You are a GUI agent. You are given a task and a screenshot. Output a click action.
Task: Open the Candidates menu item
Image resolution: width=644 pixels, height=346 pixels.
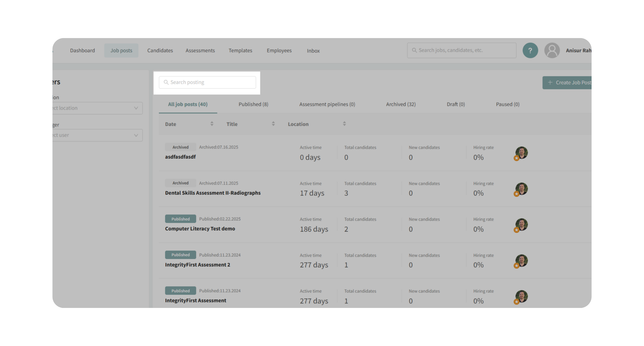point(160,51)
